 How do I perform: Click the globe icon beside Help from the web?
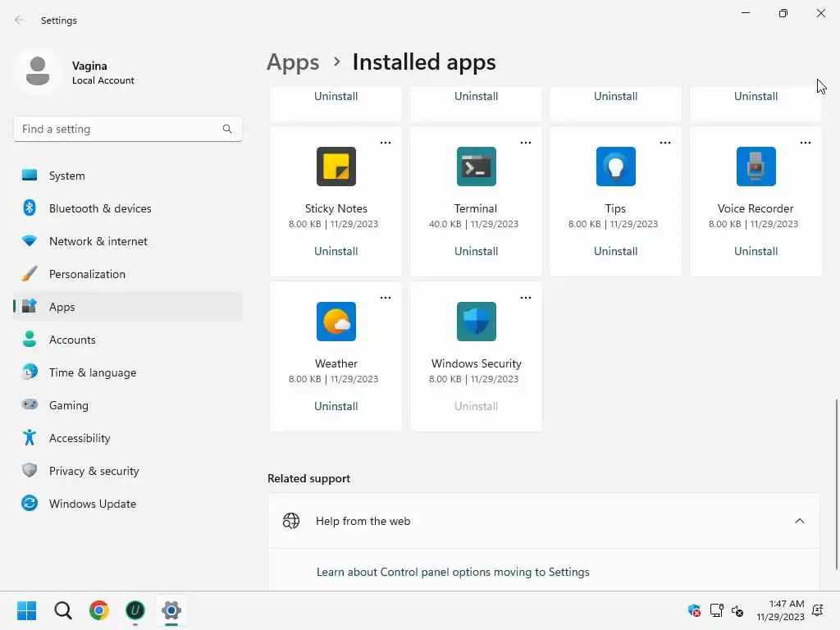click(291, 521)
